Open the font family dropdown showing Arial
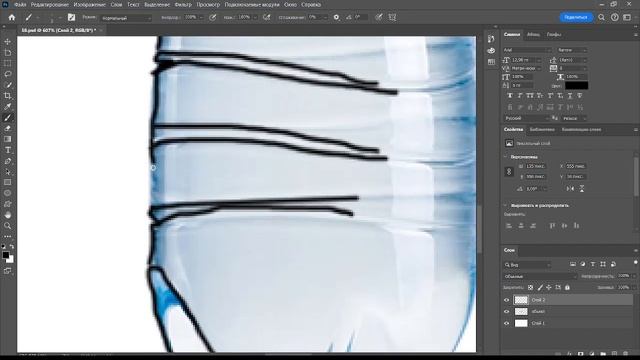Viewport: 640px width, 360px height. [527, 50]
